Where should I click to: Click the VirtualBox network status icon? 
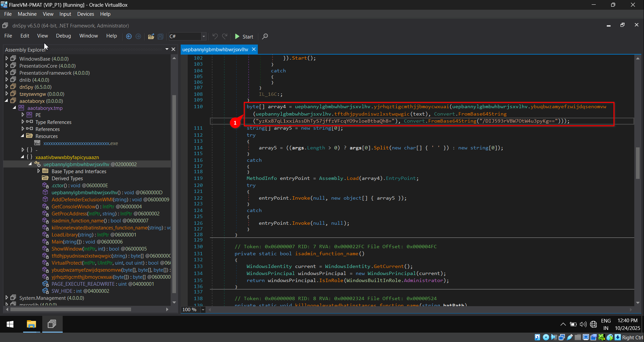pos(562,337)
